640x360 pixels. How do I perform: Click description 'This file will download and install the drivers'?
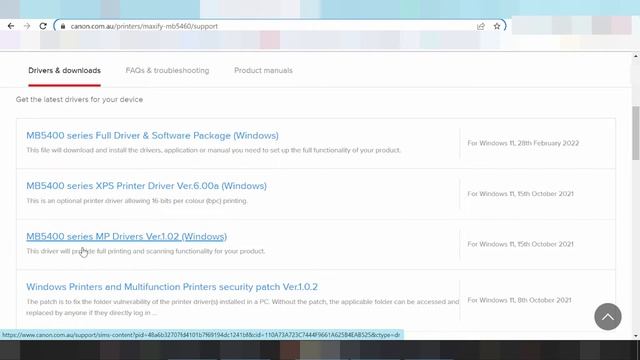tap(213, 150)
